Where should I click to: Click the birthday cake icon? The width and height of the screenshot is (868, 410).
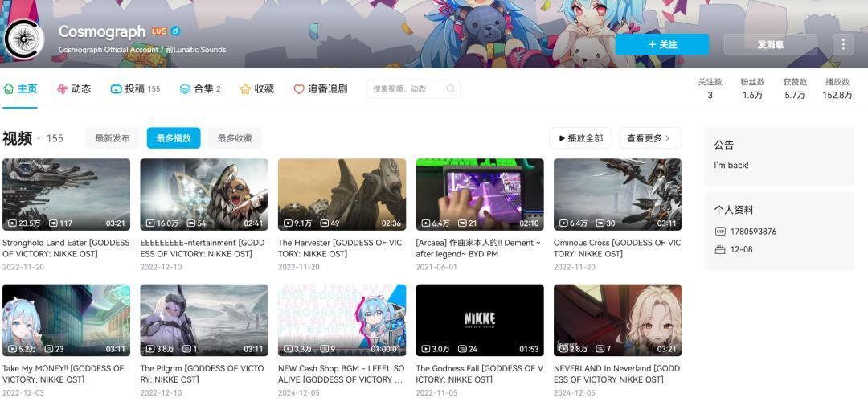pyautogui.click(x=719, y=250)
